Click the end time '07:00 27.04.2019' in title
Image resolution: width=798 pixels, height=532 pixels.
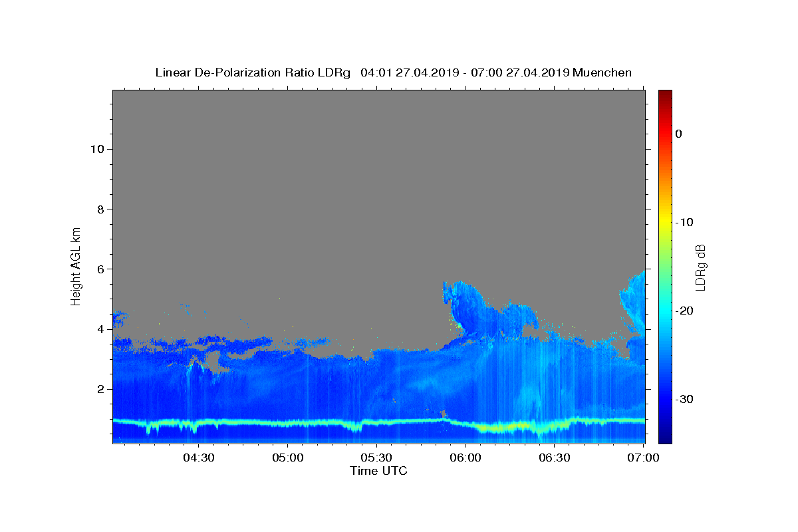[520, 72]
